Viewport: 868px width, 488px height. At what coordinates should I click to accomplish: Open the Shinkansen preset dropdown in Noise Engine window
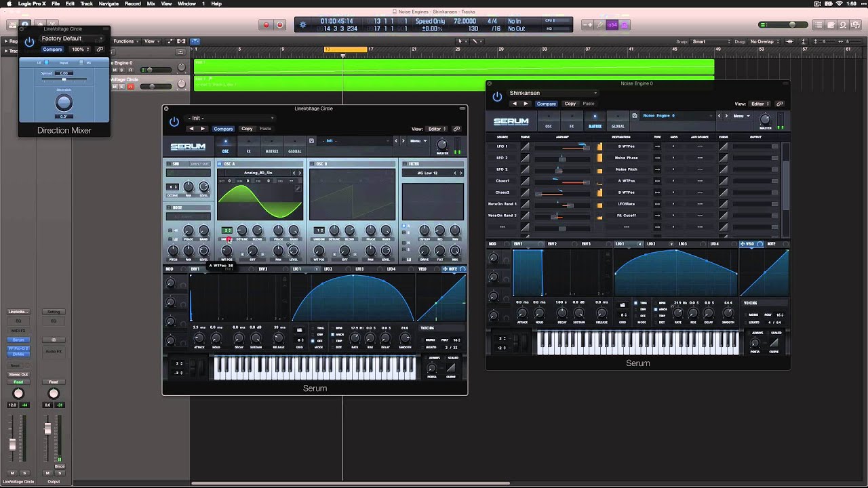[x=553, y=93]
